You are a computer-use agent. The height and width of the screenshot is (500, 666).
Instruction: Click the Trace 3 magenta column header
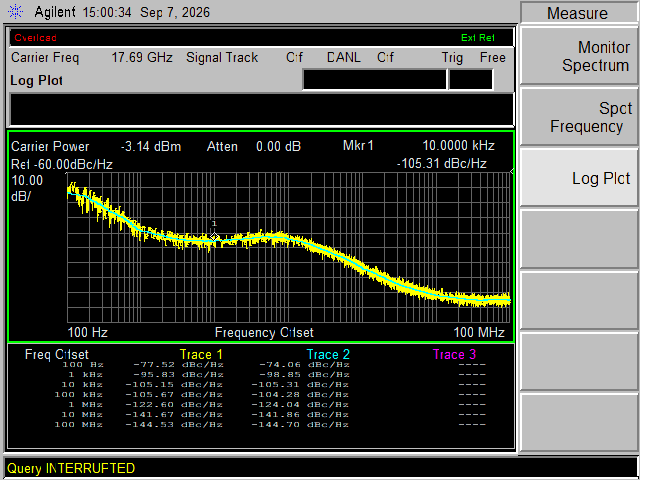454,354
